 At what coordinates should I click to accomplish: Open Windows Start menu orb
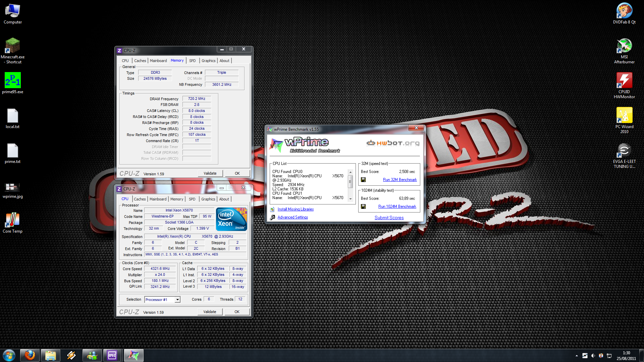tap(9, 355)
